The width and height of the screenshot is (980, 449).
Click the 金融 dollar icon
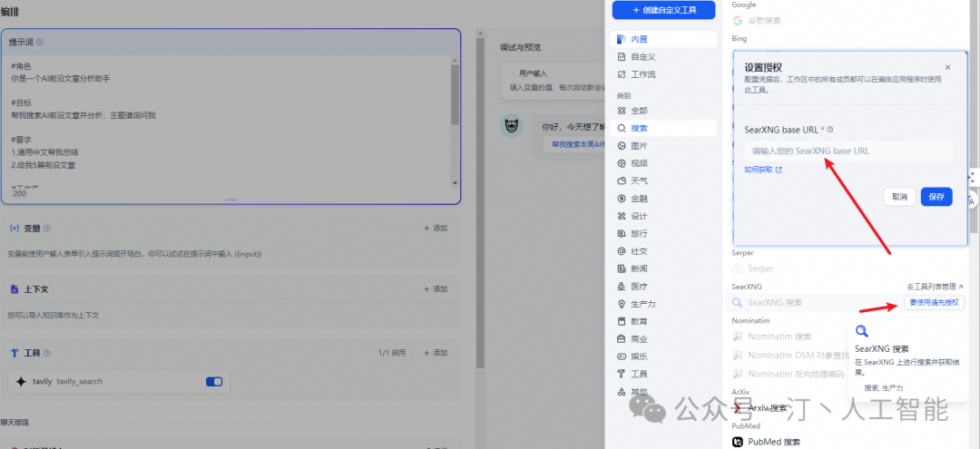(x=622, y=199)
